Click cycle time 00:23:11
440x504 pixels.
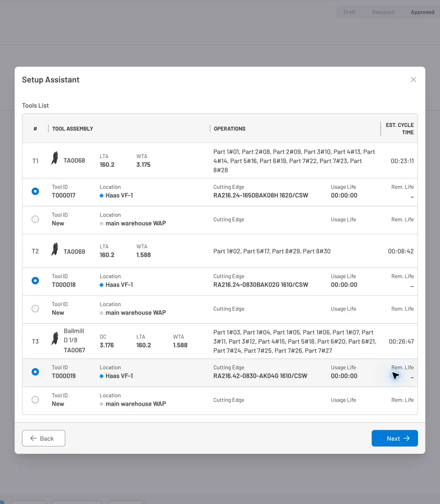tap(402, 161)
